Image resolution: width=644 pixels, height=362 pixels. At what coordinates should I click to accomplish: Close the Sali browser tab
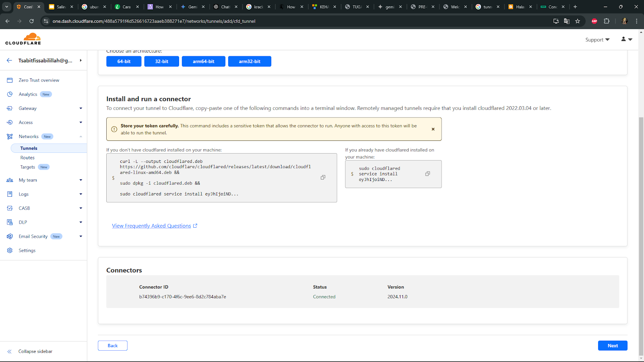coord(72,7)
